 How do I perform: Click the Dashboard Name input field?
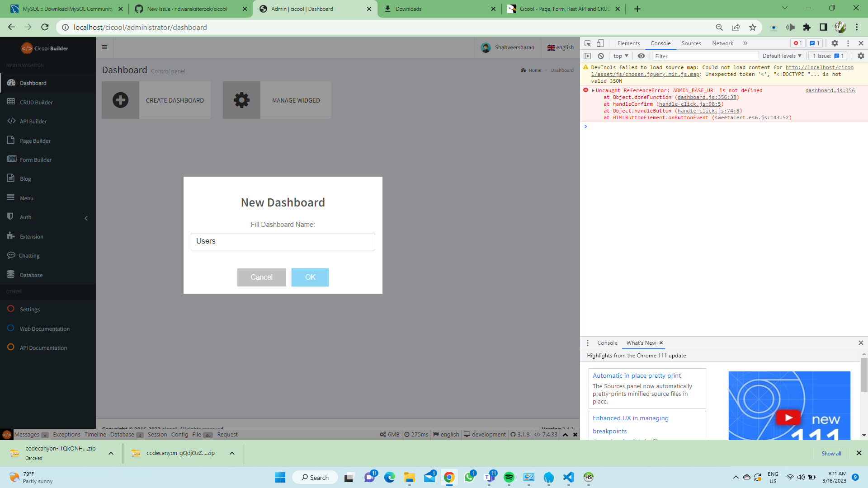pyautogui.click(x=283, y=241)
